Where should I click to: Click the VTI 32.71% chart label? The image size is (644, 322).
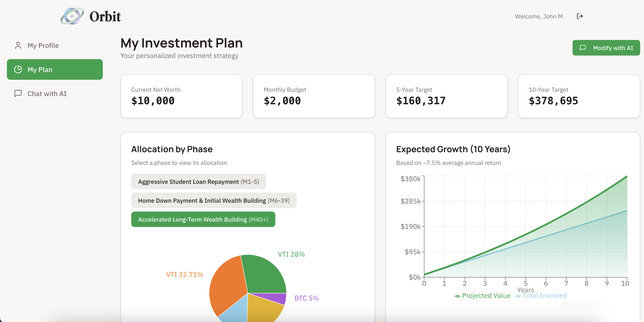pos(185,274)
